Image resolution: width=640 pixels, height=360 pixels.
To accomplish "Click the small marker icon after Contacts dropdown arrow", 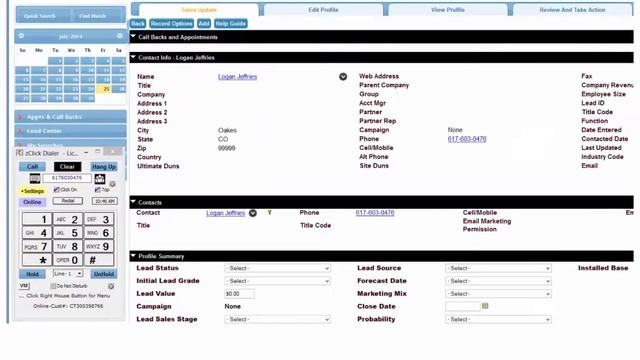I will [269, 213].
